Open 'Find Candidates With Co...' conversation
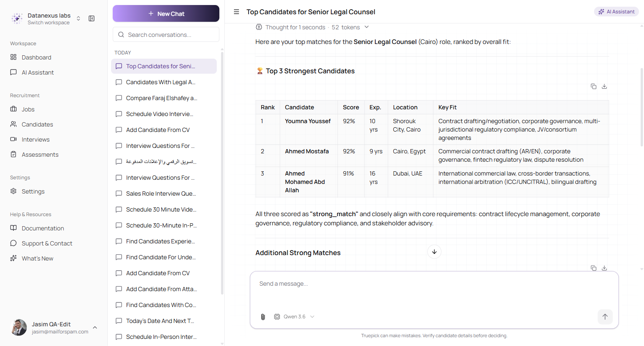The height and width of the screenshot is (346, 644). [164, 305]
